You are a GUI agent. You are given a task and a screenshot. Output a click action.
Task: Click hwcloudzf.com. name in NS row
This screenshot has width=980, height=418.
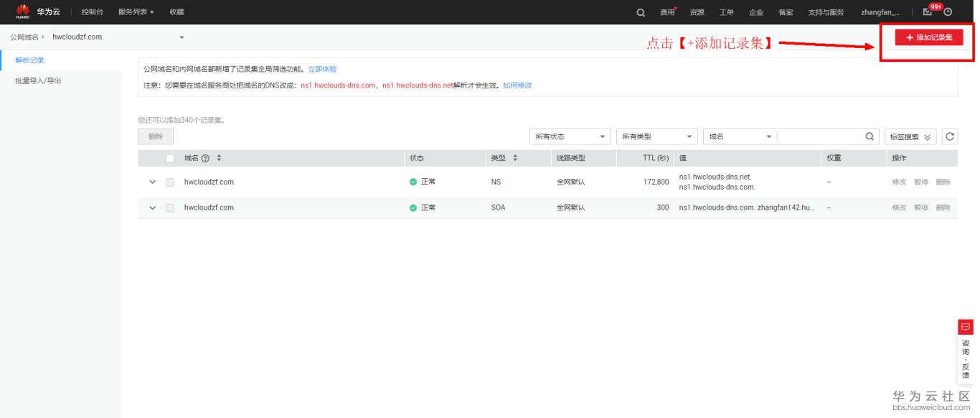click(x=209, y=182)
